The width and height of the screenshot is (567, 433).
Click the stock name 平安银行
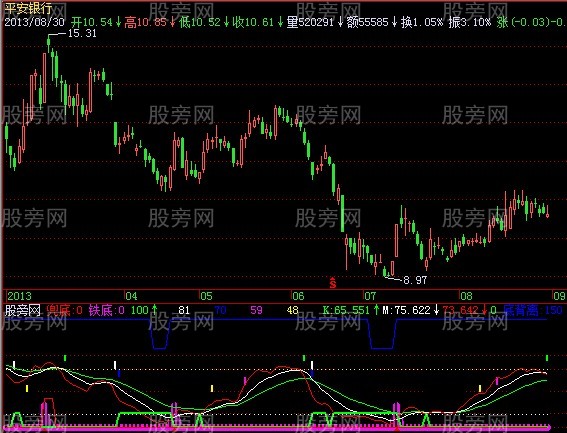coord(28,8)
